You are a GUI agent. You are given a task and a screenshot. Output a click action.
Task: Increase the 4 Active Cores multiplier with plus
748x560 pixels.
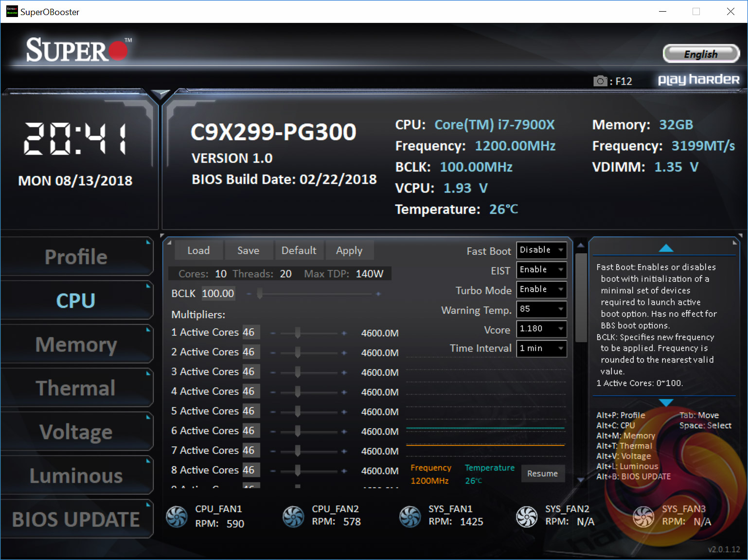[x=344, y=392]
